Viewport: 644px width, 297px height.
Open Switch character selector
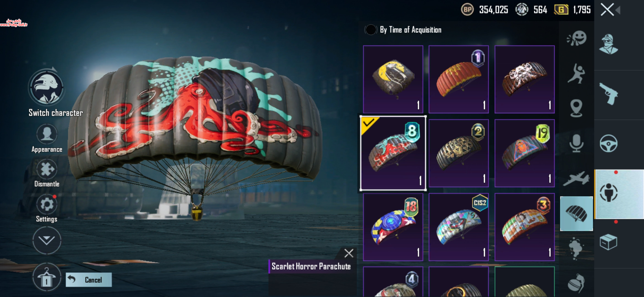coord(47,87)
